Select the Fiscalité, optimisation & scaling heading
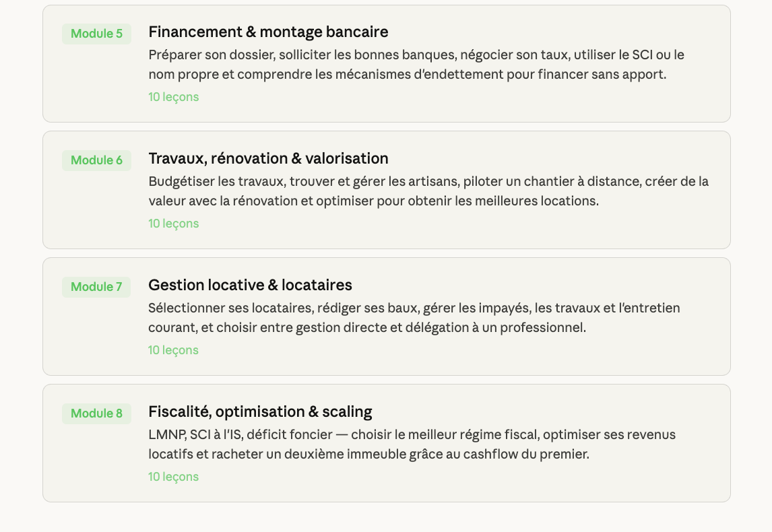The width and height of the screenshot is (772, 532). pos(260,411)
